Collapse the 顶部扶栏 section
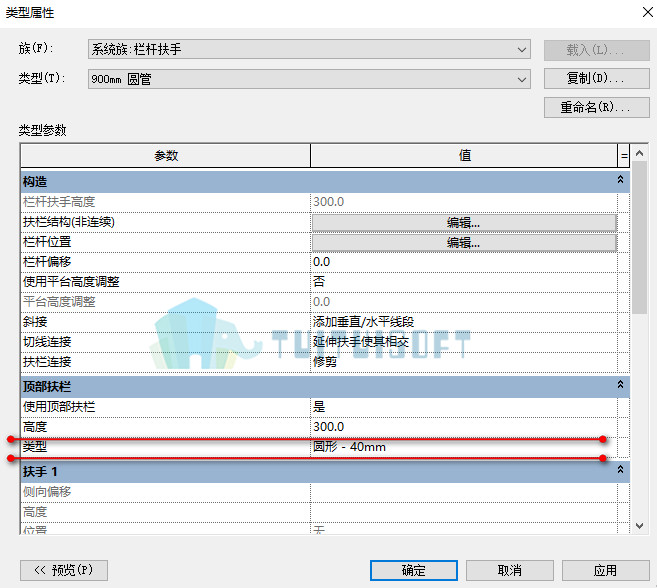The height and width of the screenshot is (588, 657). [620, 384]
